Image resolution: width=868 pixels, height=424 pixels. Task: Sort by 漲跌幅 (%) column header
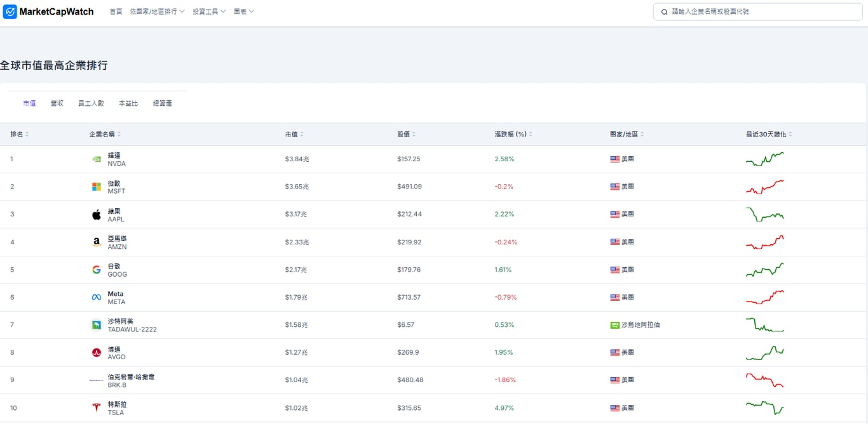513,135
